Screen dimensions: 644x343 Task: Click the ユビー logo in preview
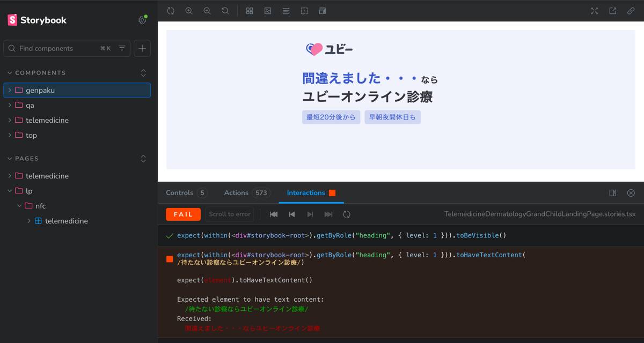[329, 49]
